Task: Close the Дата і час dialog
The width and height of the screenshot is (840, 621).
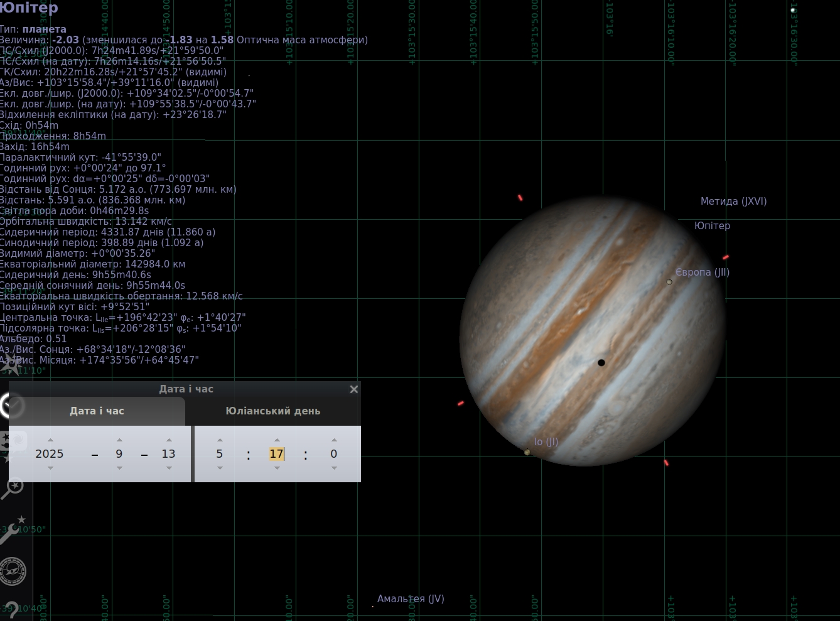Action: pyautogui.click(x=354, y=389)
